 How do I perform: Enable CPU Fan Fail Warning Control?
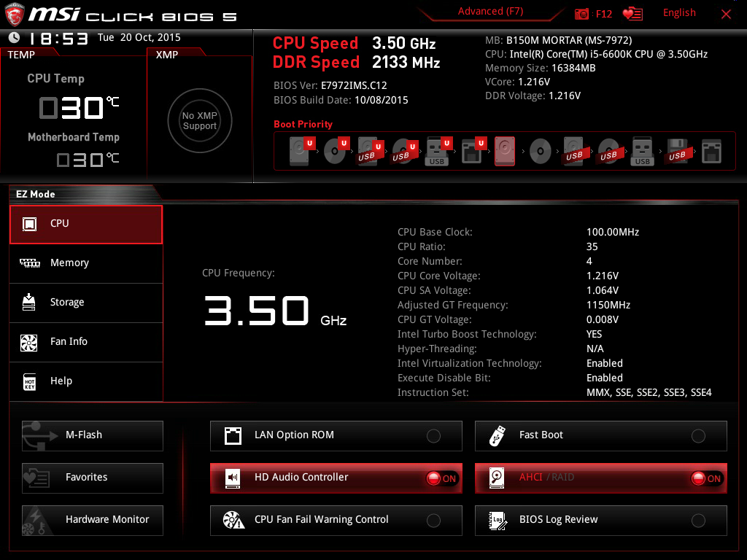(433, 521)
